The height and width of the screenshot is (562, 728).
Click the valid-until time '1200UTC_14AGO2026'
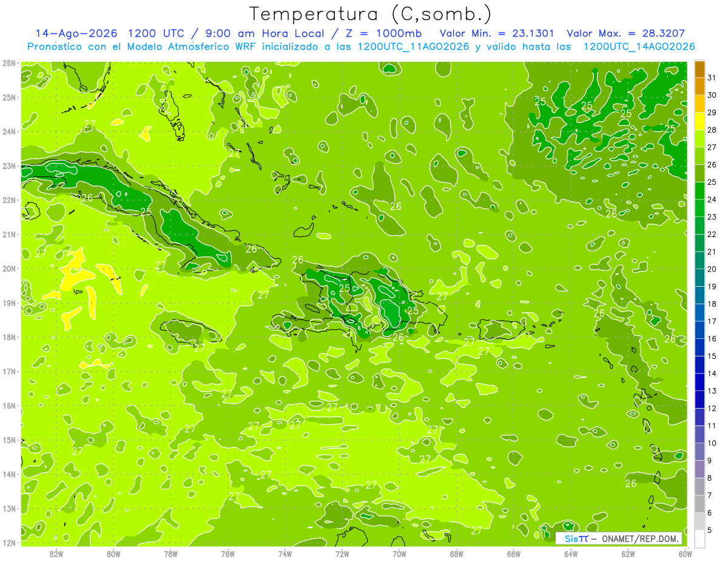tap(639, 47)
